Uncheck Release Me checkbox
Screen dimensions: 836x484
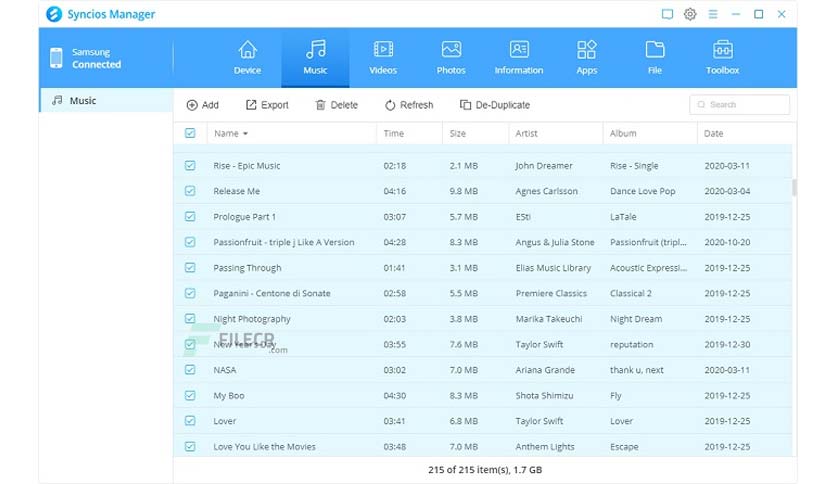pyautogui.click(x=190, y=191)
